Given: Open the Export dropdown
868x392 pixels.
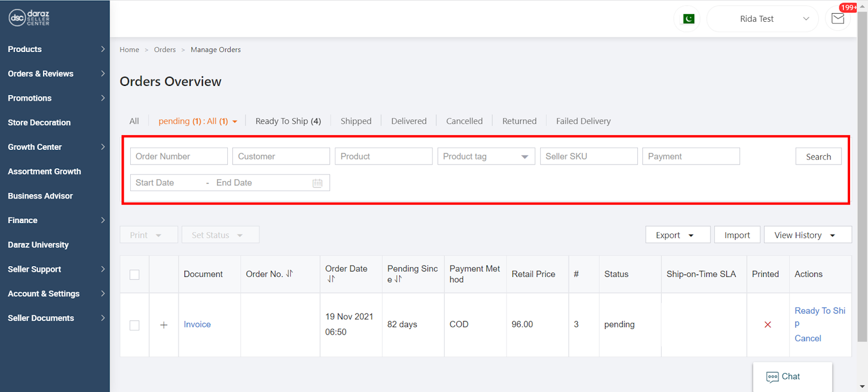Looking at the screenshot, I should pos(678,235).
